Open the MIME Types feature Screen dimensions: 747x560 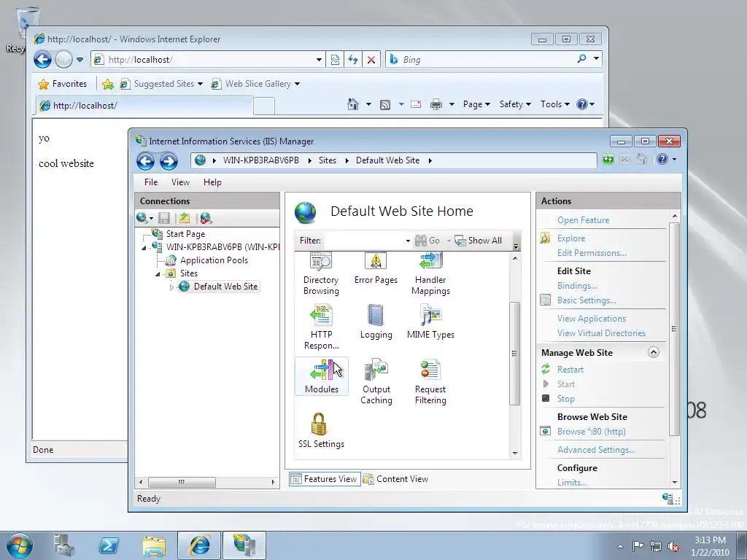pyautogui.click(x=430, y=322)
